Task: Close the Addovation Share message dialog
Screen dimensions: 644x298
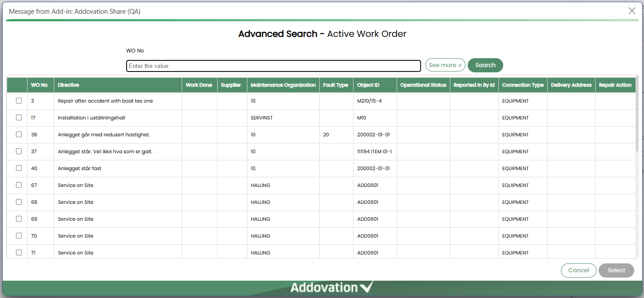Action: pos(632,11)
